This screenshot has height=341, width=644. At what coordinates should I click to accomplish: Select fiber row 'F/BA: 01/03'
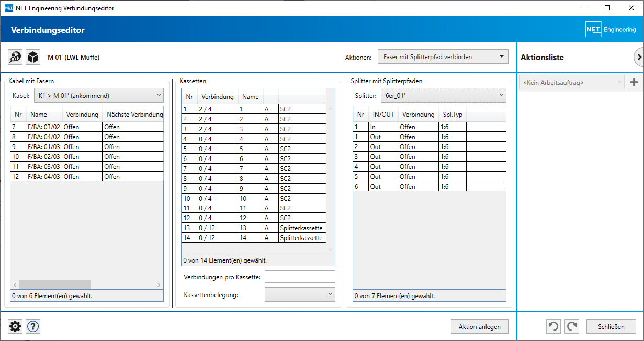tap(87, 146)
